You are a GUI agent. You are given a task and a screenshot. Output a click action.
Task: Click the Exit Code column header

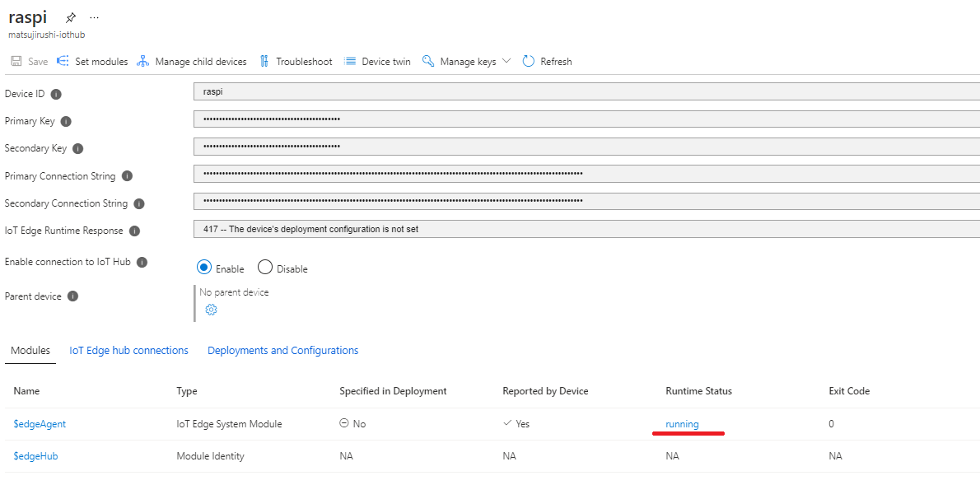pyautogui.click(x=849, y=391)
